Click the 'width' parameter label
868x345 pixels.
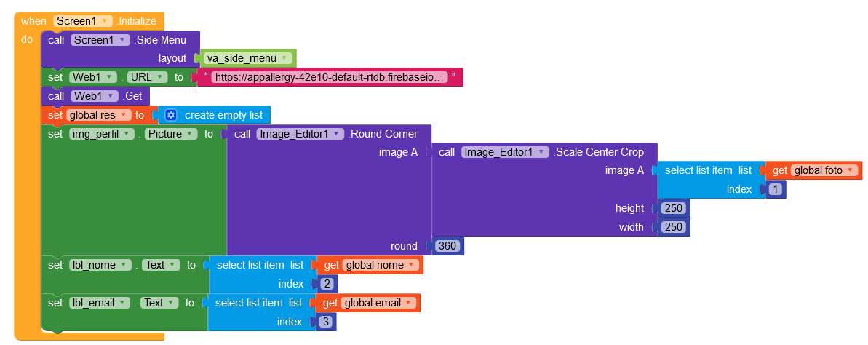point(631,227)
